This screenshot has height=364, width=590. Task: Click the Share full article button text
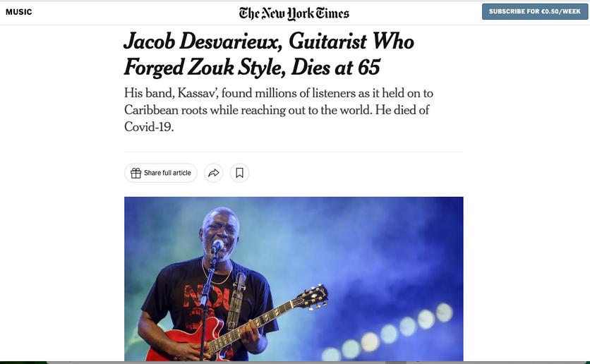pos(167,173)
